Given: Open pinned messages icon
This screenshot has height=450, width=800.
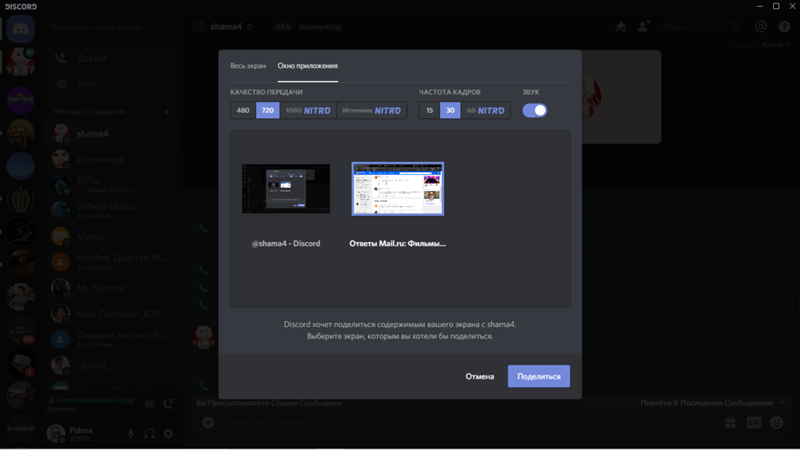Looking at the screenshot, I should (620, 27).
